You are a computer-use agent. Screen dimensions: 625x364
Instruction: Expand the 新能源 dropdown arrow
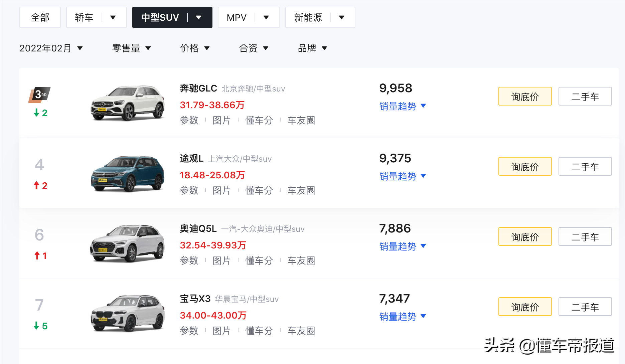(342, 17)
